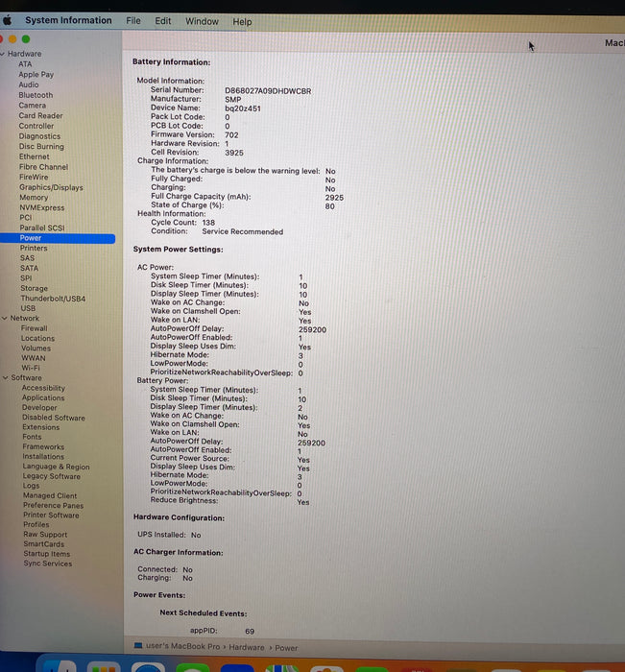Select Wi-Fi under Network
The image size is (625, 672).
[x=31, y=368]
